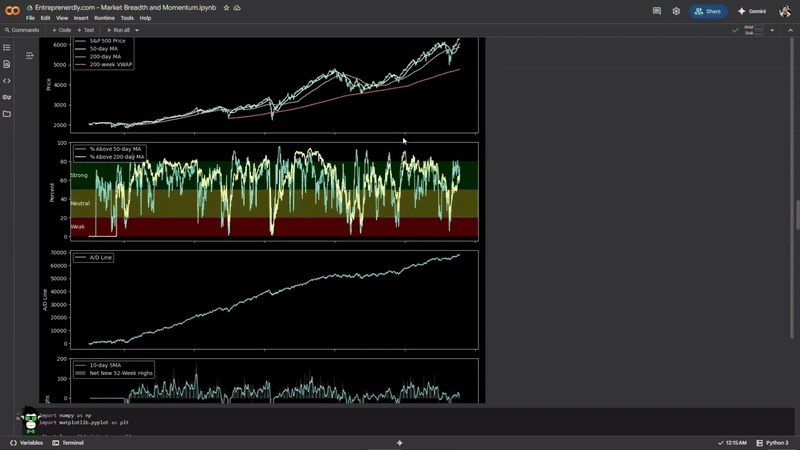
Task: Open the Help menu
Action: point(145,18)
